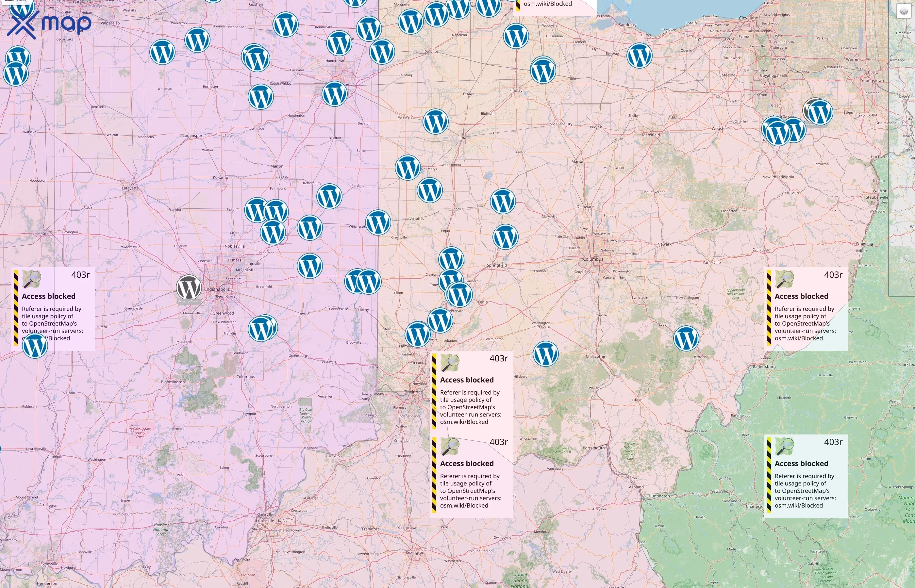Click WordPress marker near Kendallville
Image resolution: width=915 pixels, height=588 pixels.
click(x=340, y=43)
